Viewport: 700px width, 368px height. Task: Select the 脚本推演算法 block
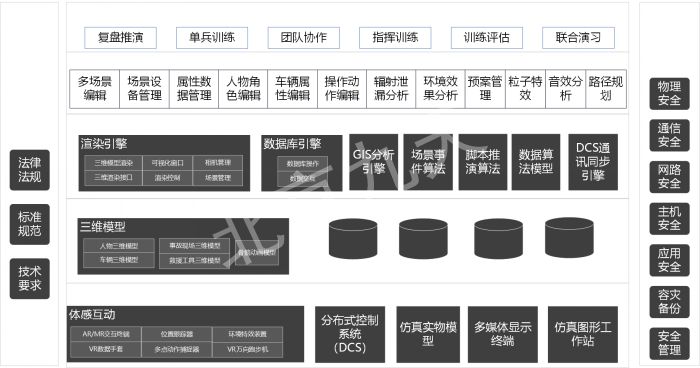coord(483,162)
